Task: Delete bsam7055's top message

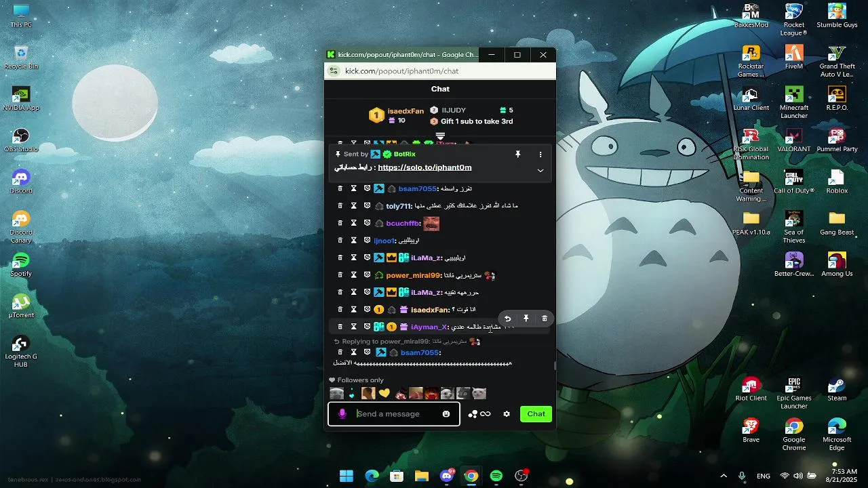Action: [340, 188]
